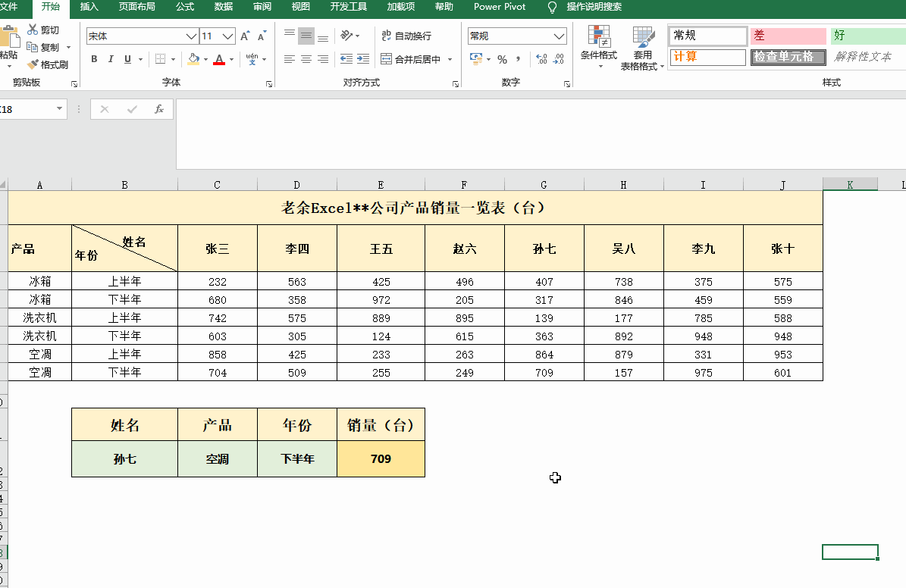
Task: Expand the Merge and Center dropdown arrow
Action: pos(450,59)
